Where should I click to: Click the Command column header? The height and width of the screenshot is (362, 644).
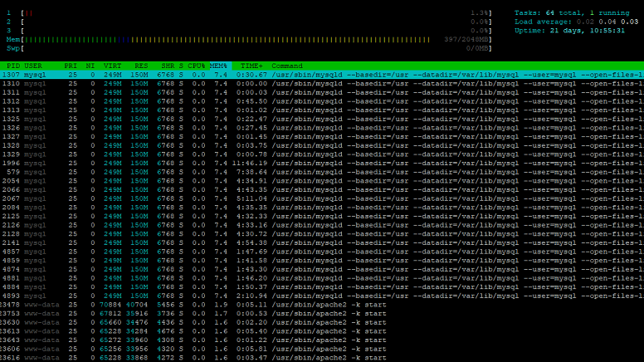286,66
